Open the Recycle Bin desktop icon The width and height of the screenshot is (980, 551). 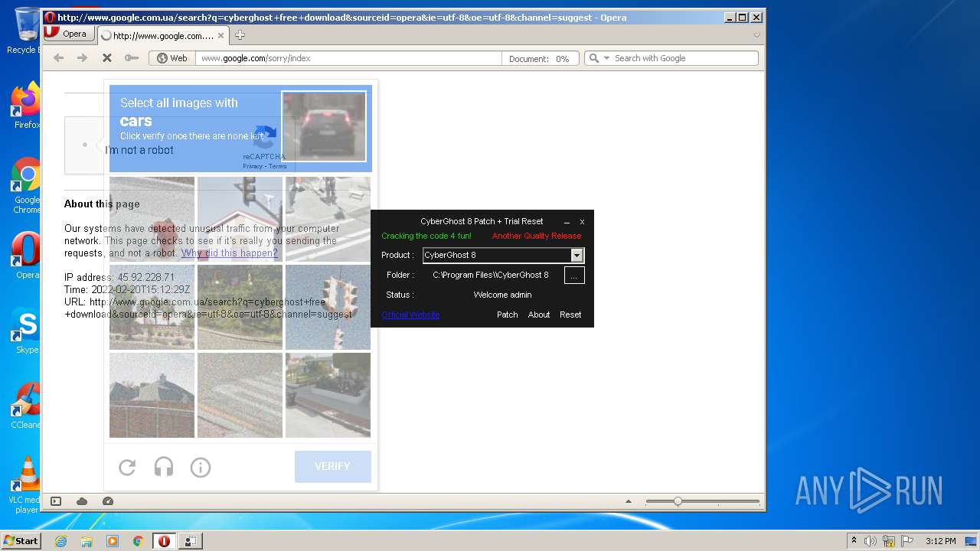tap(26, 31)
